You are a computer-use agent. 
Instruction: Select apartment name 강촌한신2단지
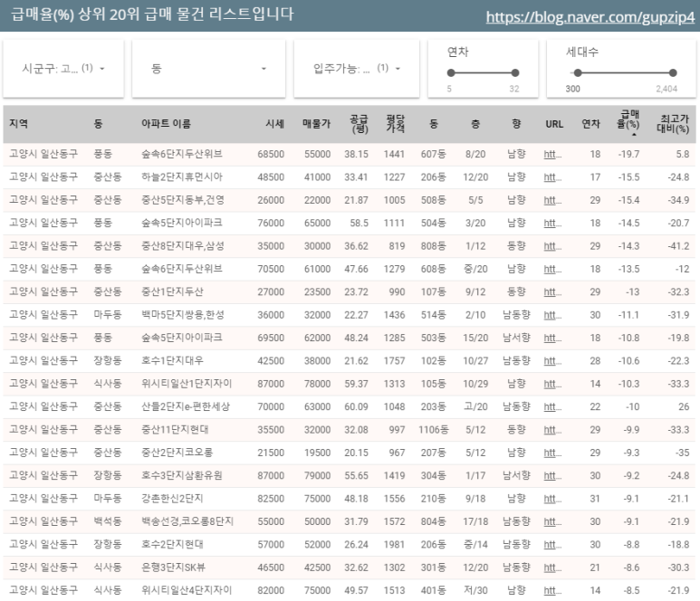[172, 499]
